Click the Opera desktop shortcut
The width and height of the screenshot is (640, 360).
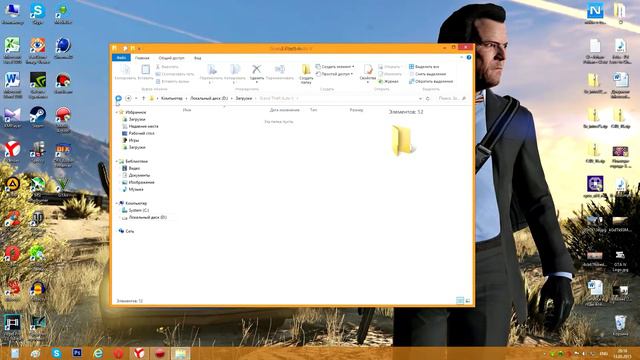13,256
